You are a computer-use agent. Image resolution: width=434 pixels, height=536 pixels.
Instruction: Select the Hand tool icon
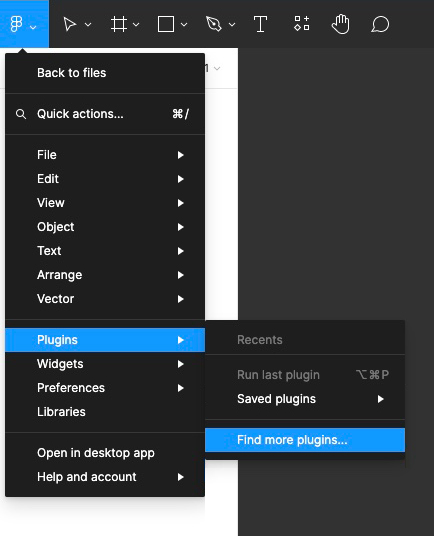[341, 24]
